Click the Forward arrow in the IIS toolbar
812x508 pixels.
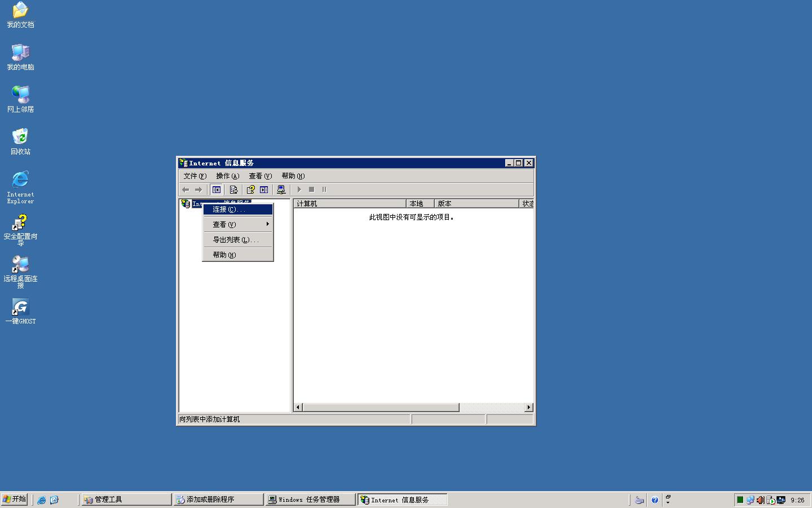198,190
